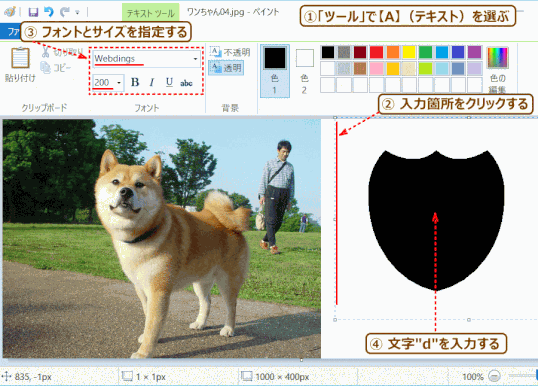Image resolution: width=538 pixels, height=386 pixels.
Task: Open the Webdings font family dropdown arrow
Action: (x=195, y=59)
